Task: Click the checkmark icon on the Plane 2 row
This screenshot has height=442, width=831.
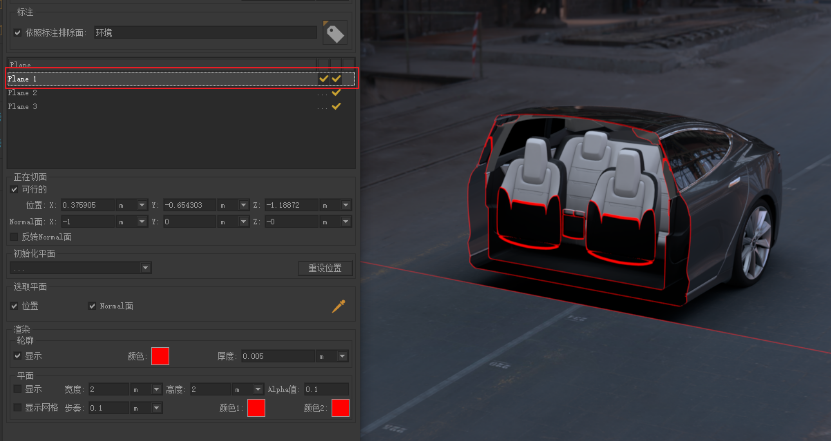Action: tap(337, 92)
